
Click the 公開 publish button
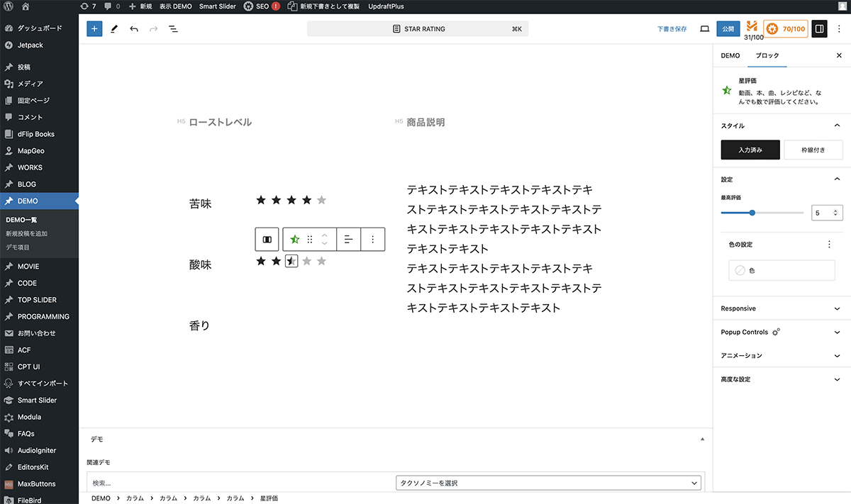pos(728,29)
